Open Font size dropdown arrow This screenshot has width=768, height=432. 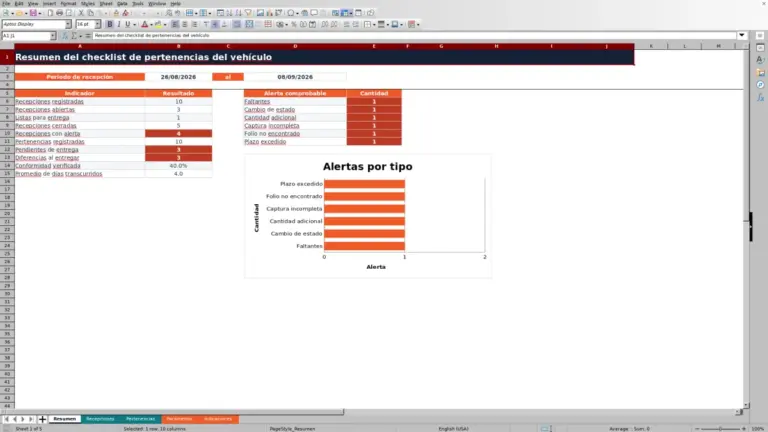[x=97, y=24]
